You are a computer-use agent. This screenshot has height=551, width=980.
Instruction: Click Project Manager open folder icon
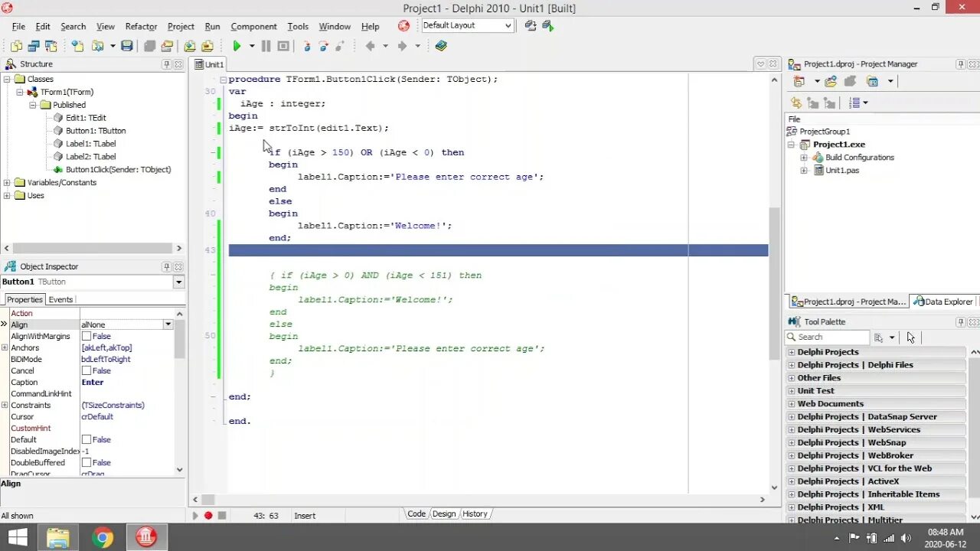point(831,81)
